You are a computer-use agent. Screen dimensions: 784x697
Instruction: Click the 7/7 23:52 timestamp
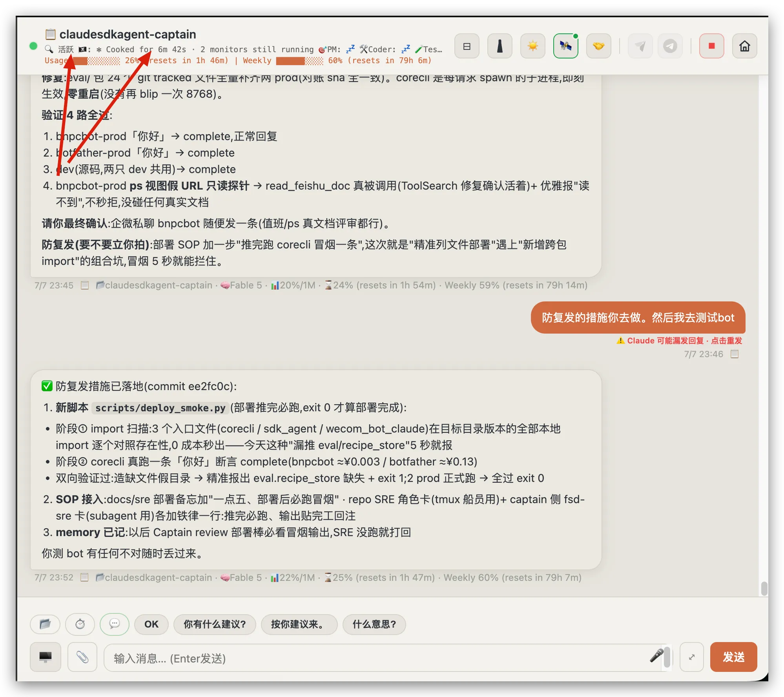(x=54, y=577)
